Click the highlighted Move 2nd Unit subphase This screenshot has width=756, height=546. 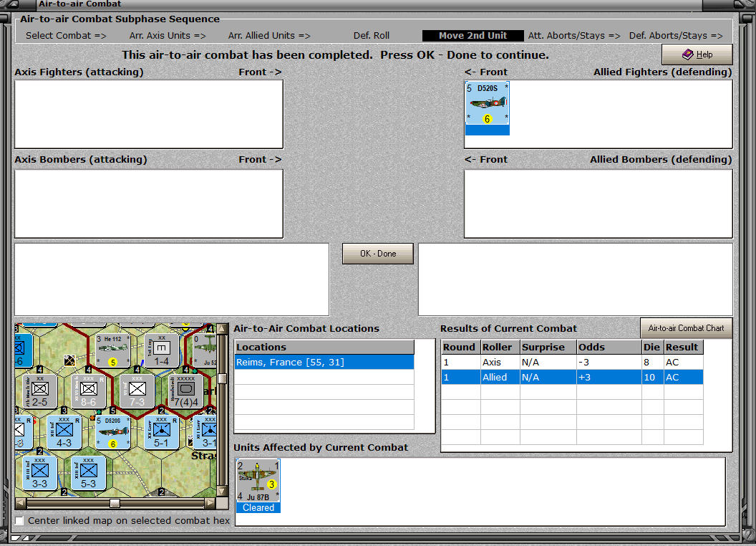(473, 36)
